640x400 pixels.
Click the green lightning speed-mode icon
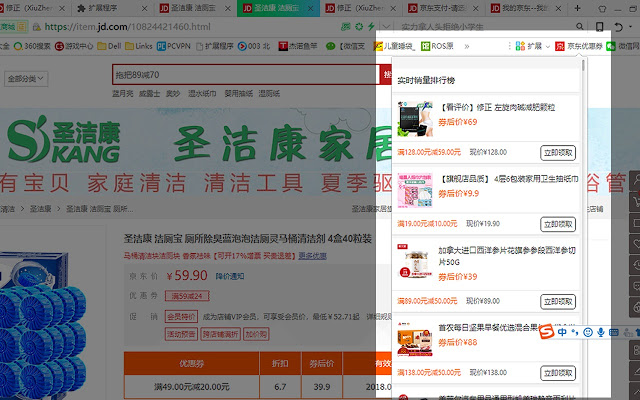pyautogui.click(x=371, y=27)
